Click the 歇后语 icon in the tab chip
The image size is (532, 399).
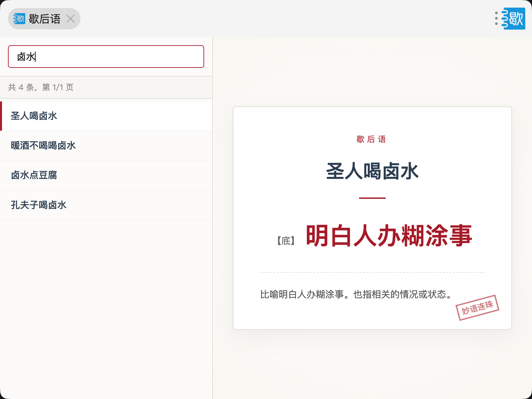point(19,19)
